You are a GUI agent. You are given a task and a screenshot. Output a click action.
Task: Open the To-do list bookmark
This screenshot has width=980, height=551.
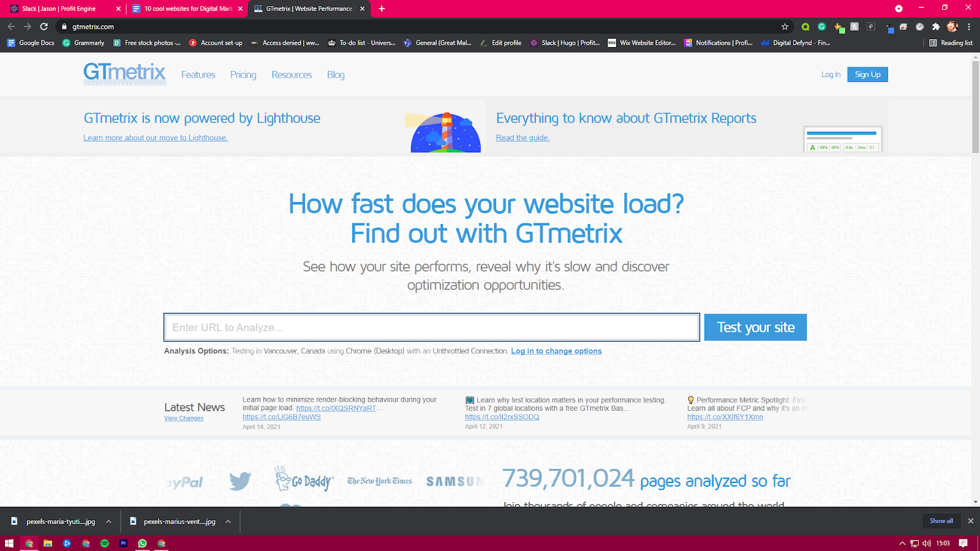[362, 43]
